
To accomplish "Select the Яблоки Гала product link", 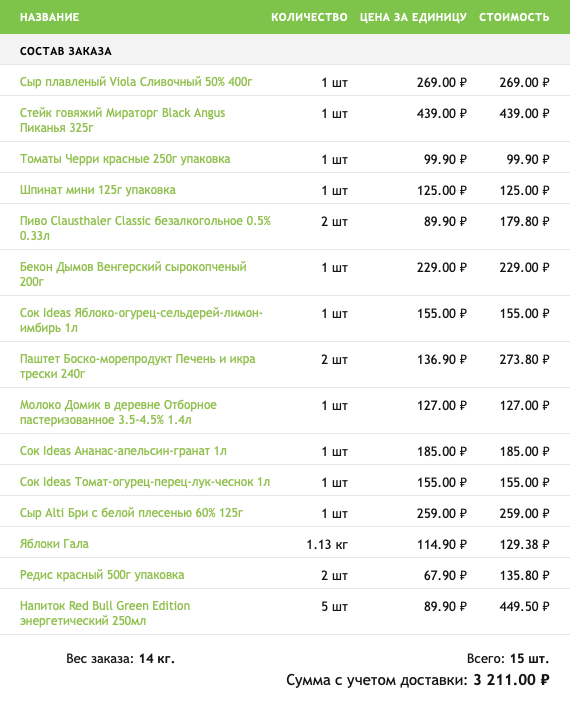I will (54, 544).
